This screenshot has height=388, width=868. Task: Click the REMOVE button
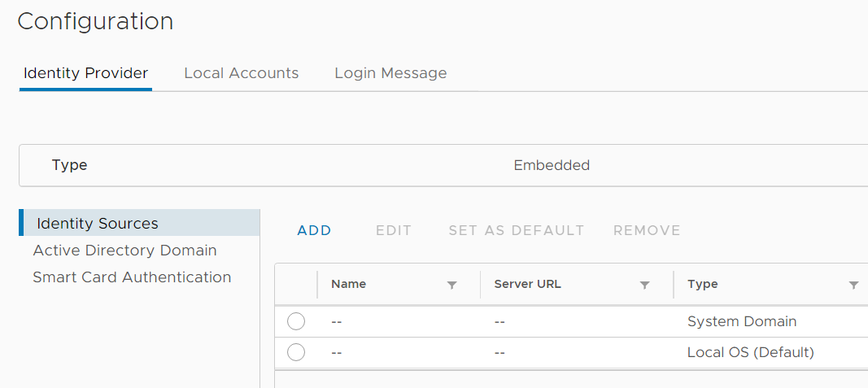(647, 230)
